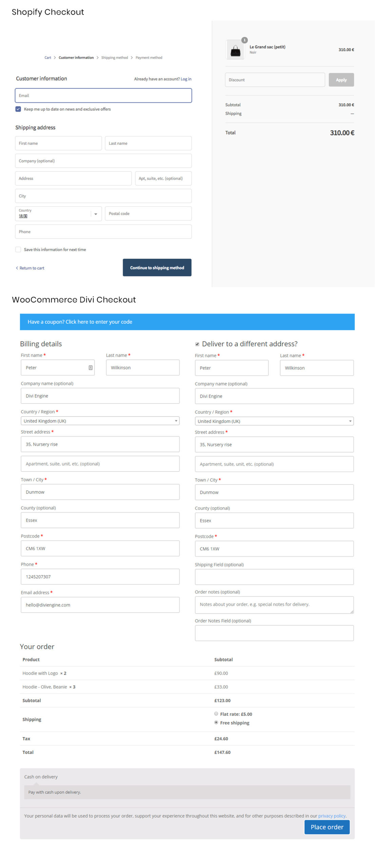Click the Order notes textarea

pyautogui.click(x=274, y=605)
